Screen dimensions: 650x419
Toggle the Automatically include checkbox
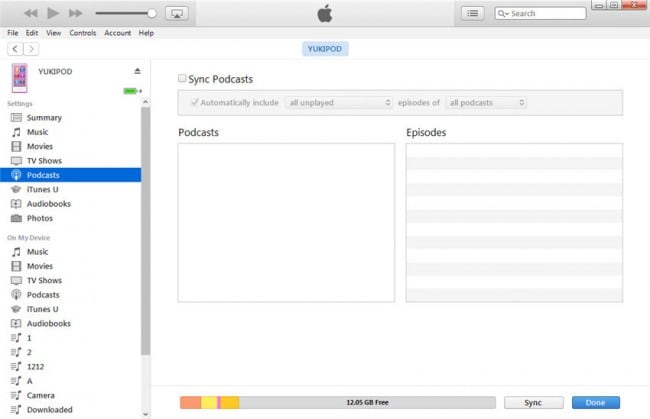point(194,102)
